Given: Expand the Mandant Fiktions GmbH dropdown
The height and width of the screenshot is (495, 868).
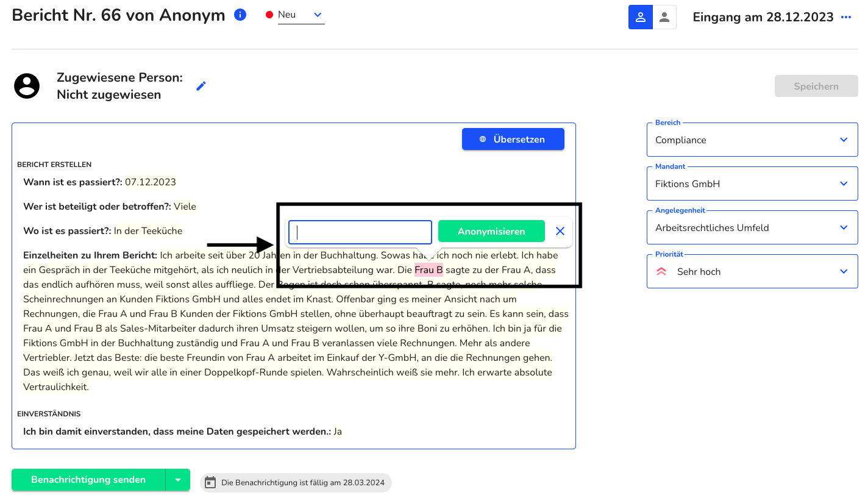Looking at the screenshot, I should point(752,183).
